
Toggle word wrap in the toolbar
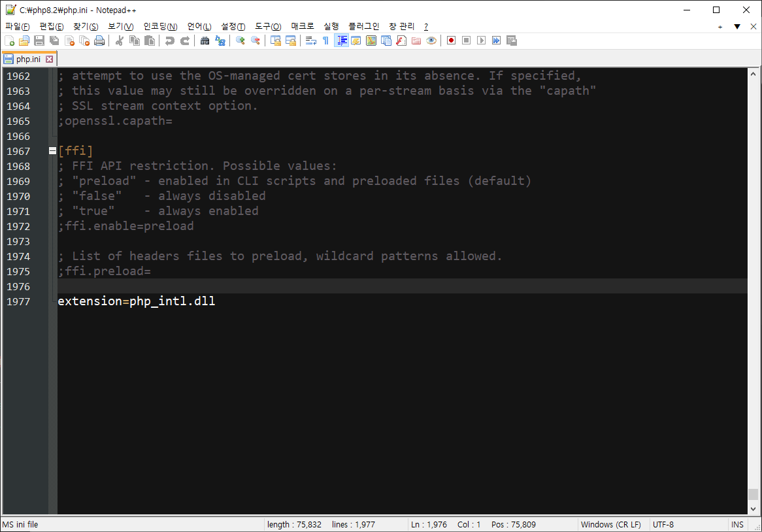point(311,41)
